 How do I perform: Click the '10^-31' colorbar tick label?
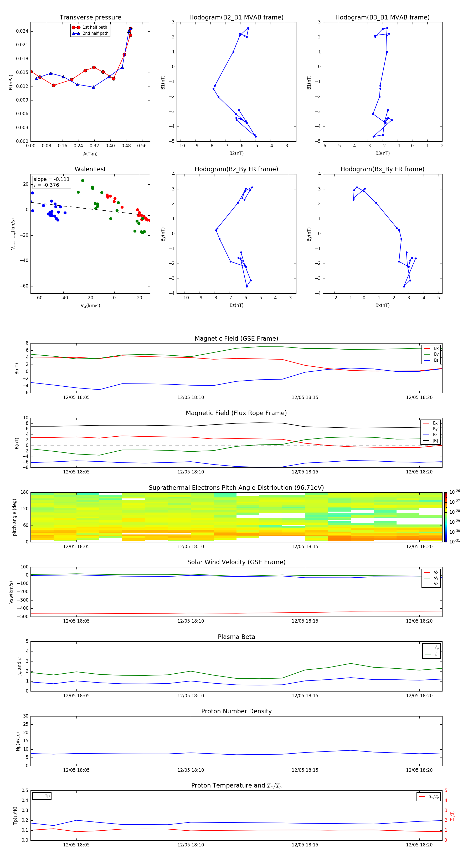[455, 542]
